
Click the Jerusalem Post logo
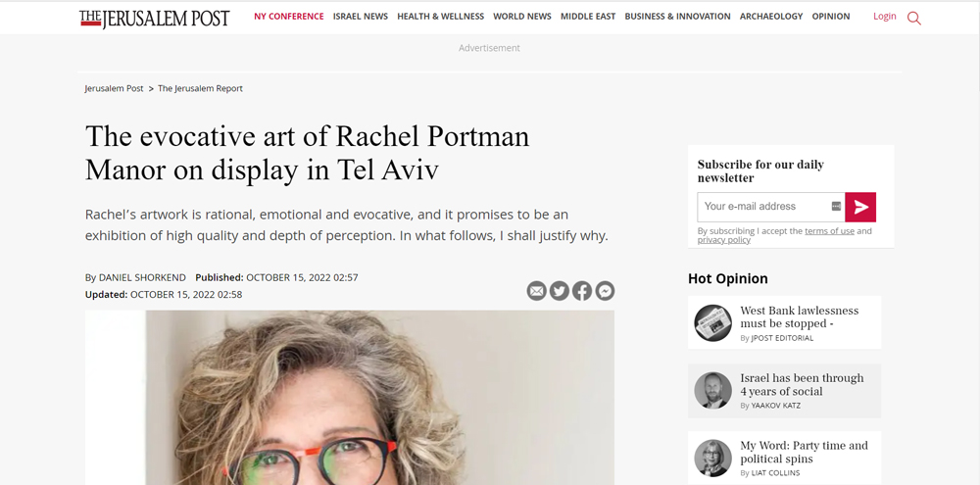coord(155,18)
